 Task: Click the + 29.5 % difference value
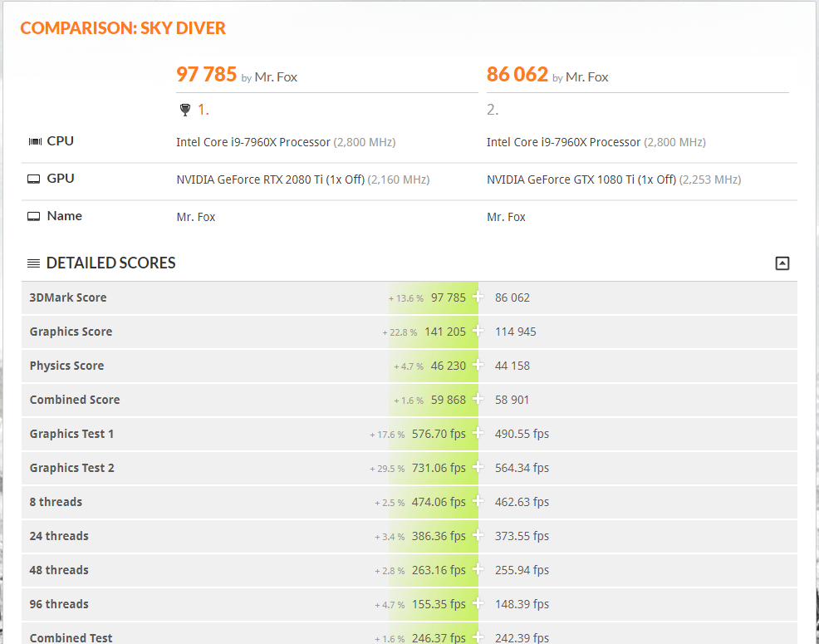click(387, 469)
